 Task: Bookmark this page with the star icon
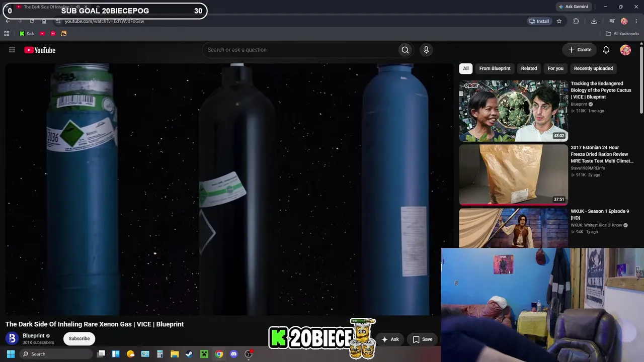pos(559,21)
